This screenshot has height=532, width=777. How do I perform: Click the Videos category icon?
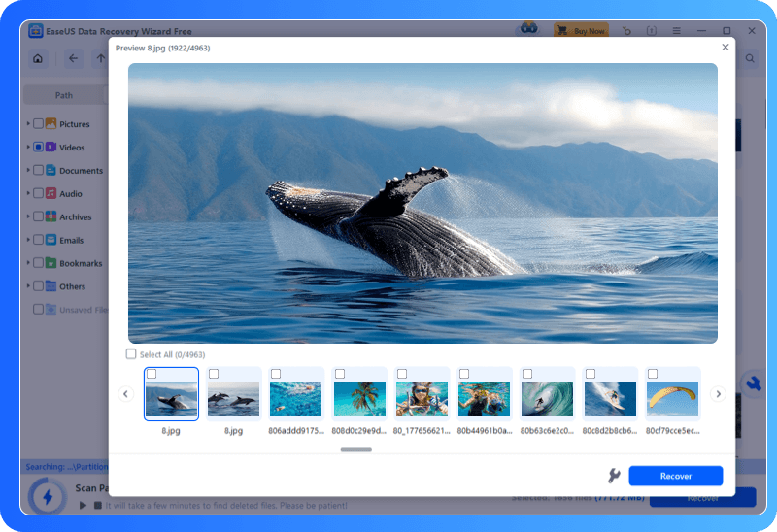click(x=51, y=148)
